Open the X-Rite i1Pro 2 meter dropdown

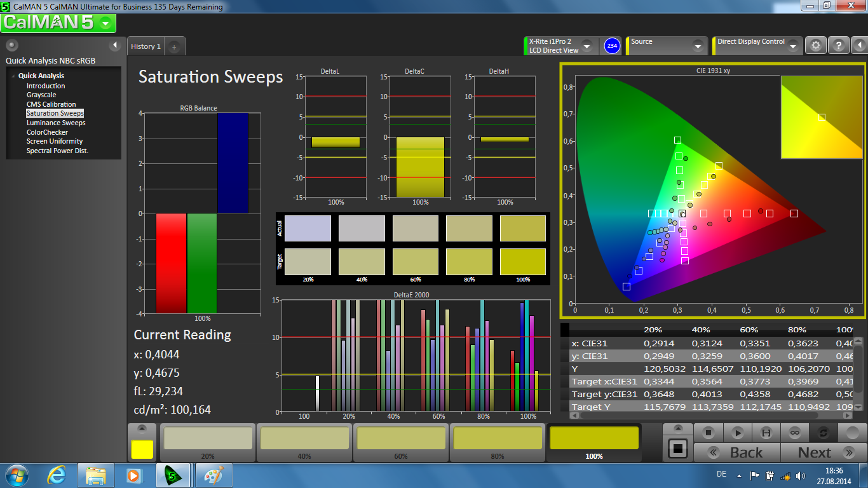pos(587,46)
